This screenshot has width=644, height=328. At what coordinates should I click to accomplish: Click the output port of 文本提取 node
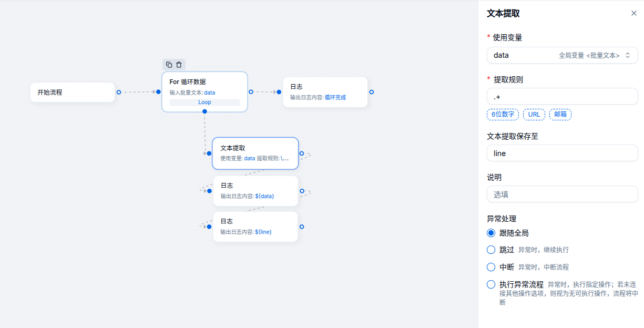[x=302, y=153]
